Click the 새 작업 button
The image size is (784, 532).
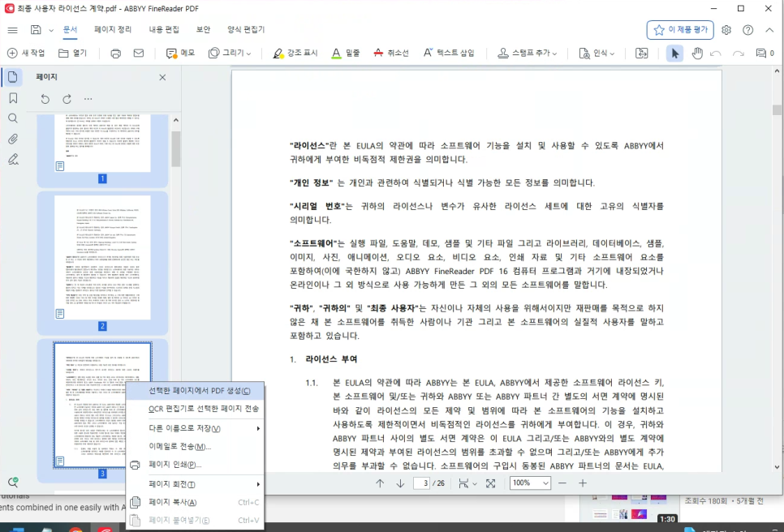click(25, 53)
